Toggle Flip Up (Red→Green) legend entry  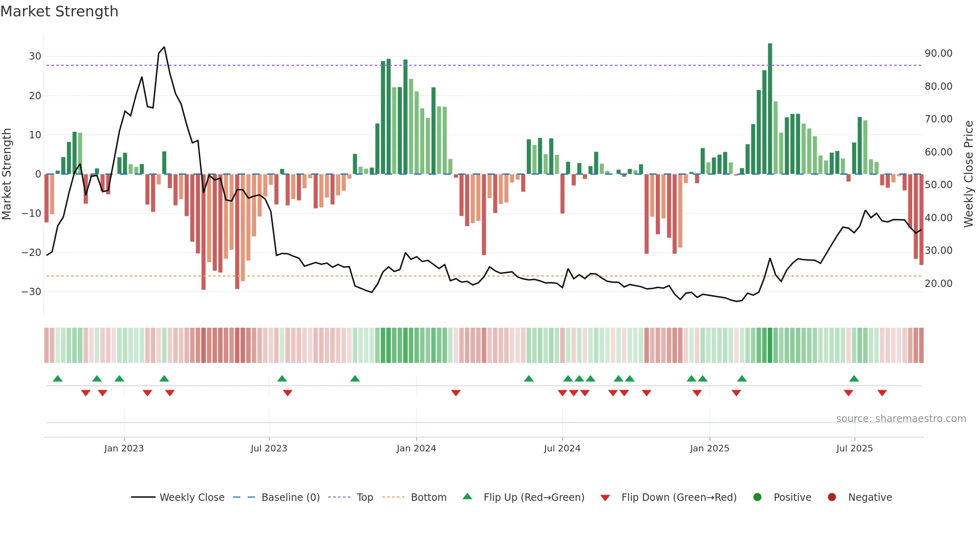[523, 497]
